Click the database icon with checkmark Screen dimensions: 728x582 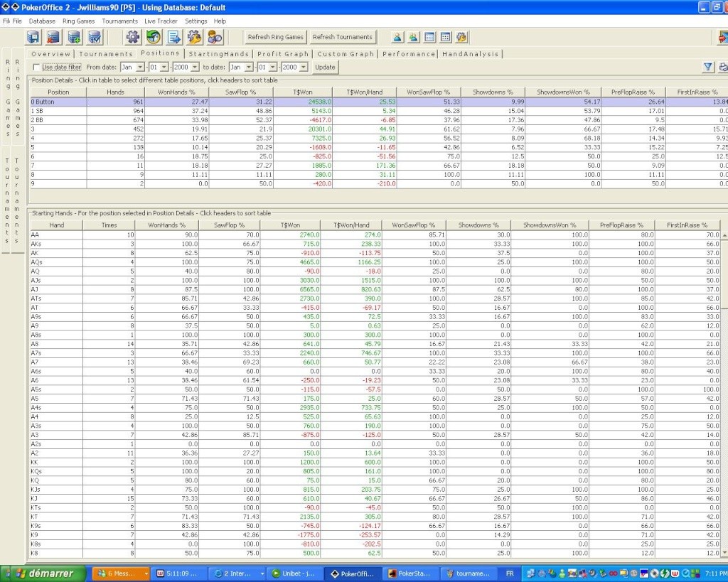pos(95,37)
